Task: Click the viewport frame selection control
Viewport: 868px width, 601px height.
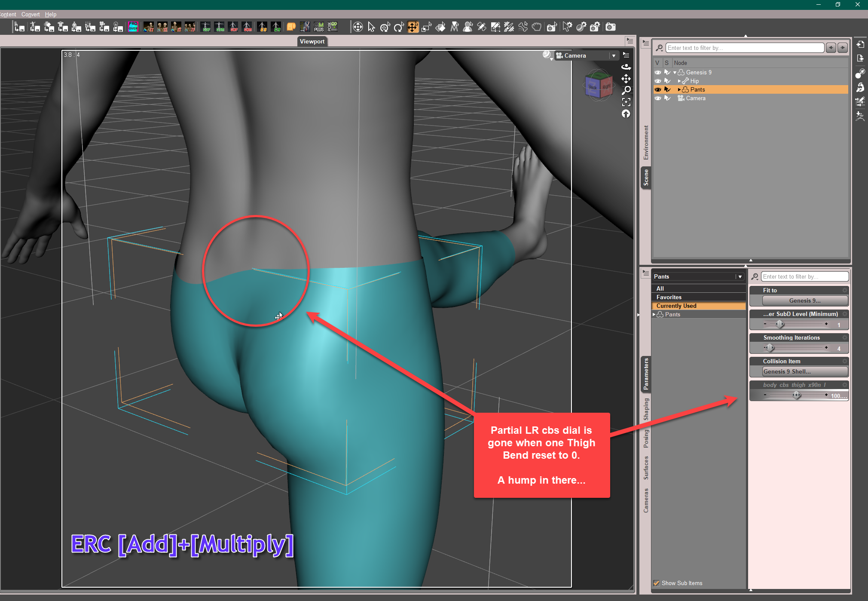Action: (626, 102)
